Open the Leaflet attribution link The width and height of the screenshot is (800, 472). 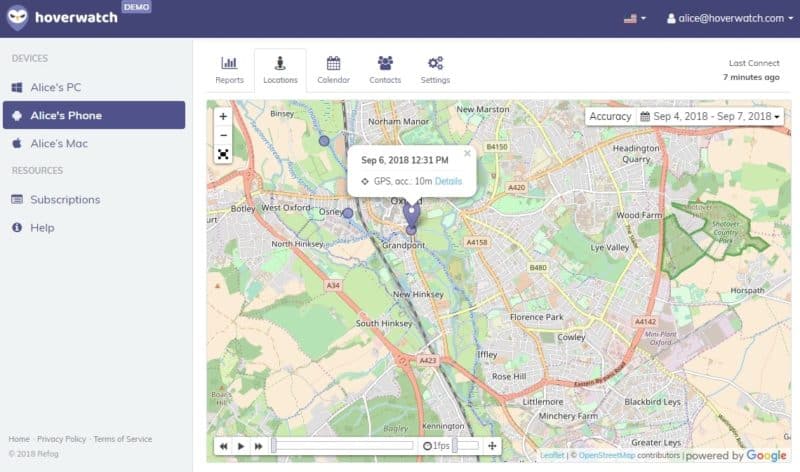pyautogui.click(x=552, y=455)
